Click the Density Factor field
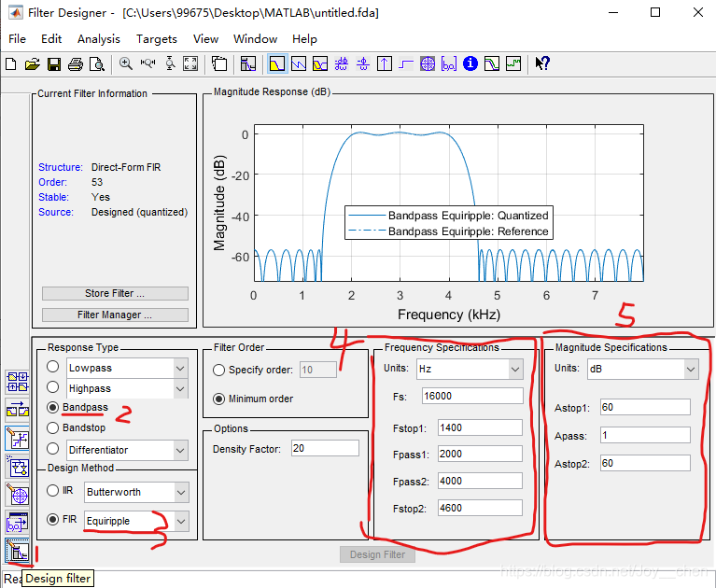 [x=325, y=448]
